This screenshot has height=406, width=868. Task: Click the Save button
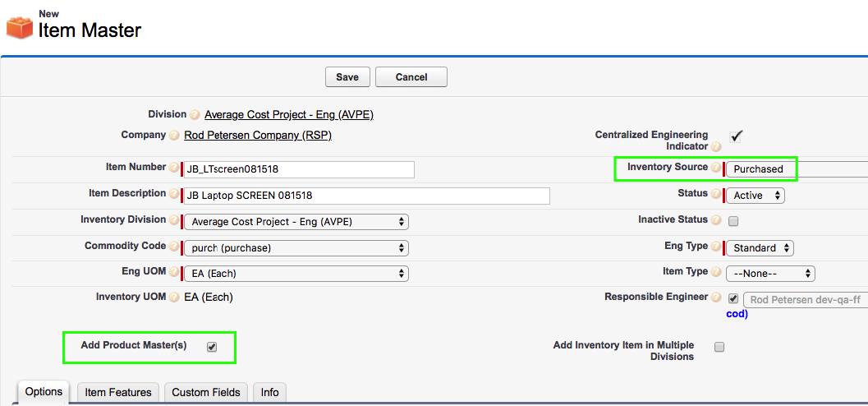click(x=347, y=77)
